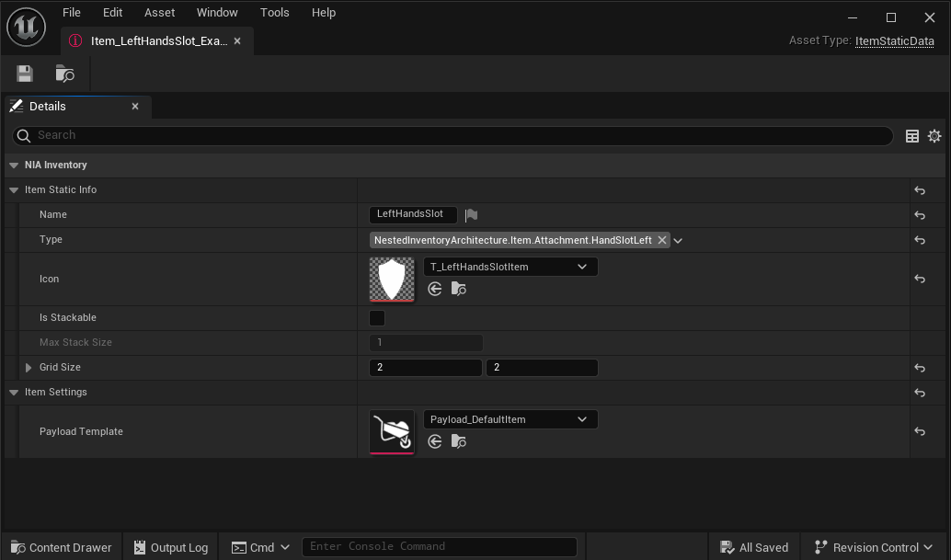This screenshot has width=951, height=560.
Task: Open the Asset menu
Action: pyautogui.click(x=159, y=12)
